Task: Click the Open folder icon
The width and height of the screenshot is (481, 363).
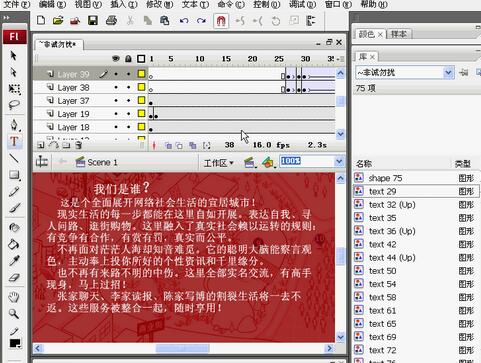Action: point(58,21)
